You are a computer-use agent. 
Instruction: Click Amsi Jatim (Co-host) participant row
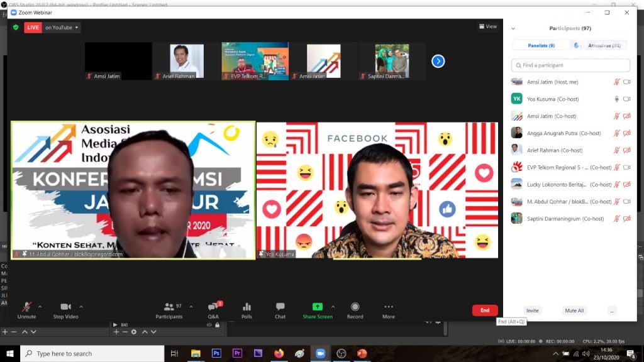tap(570, 116)
